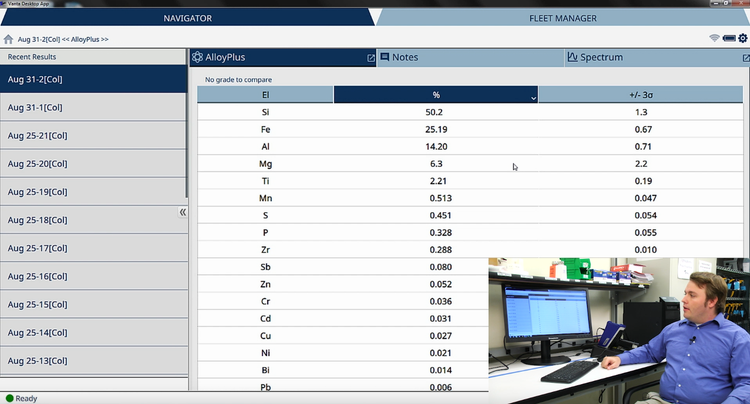Screen dimensions: 750x404
Task: Select the Aug 31-1[Col] result
Action: (x=92, y=107)
